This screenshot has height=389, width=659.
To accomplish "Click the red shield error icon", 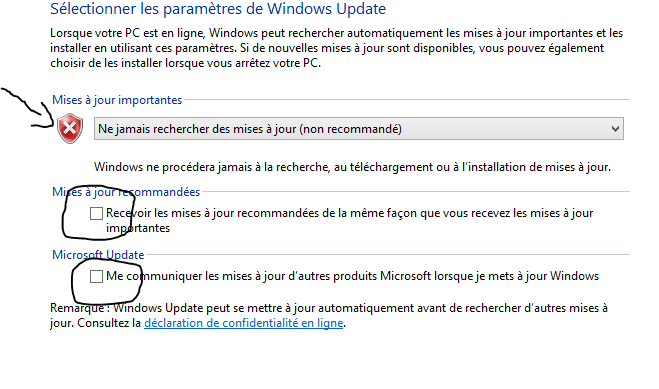I will pyautogui.click(x=70, y=128).
